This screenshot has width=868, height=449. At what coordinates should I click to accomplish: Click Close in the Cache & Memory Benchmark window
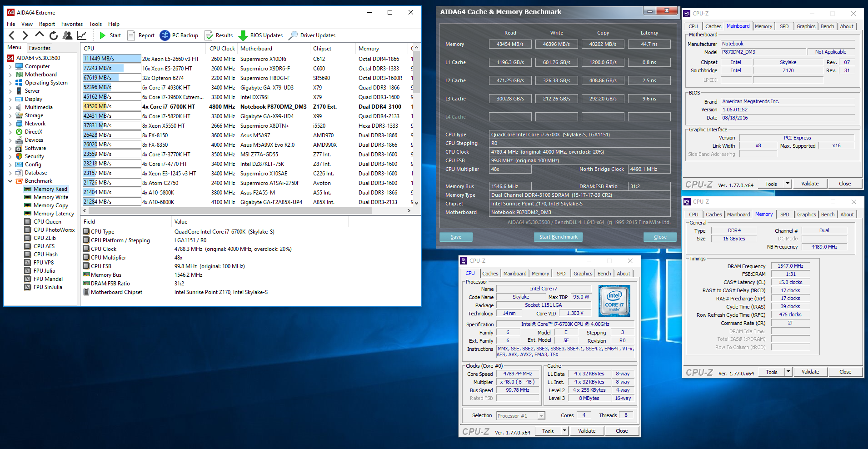(660, 237)
